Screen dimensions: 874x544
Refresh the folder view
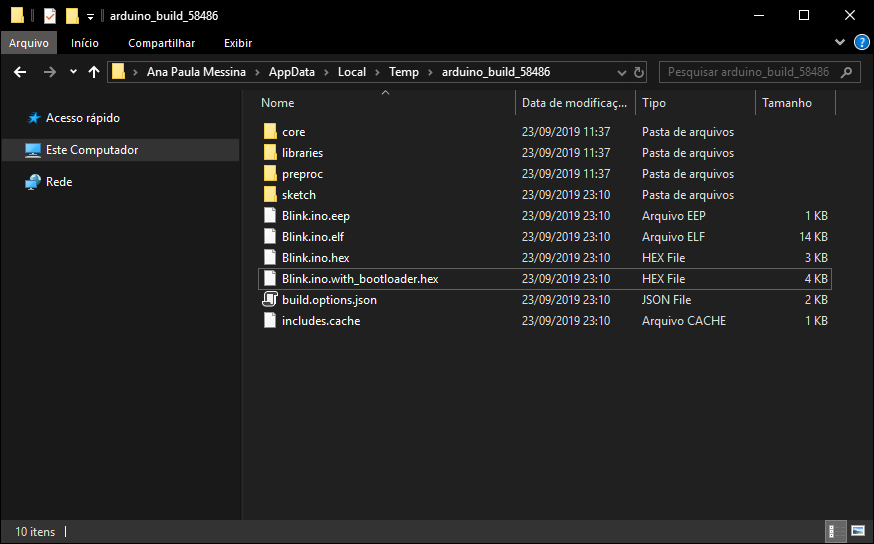point(639,72)
